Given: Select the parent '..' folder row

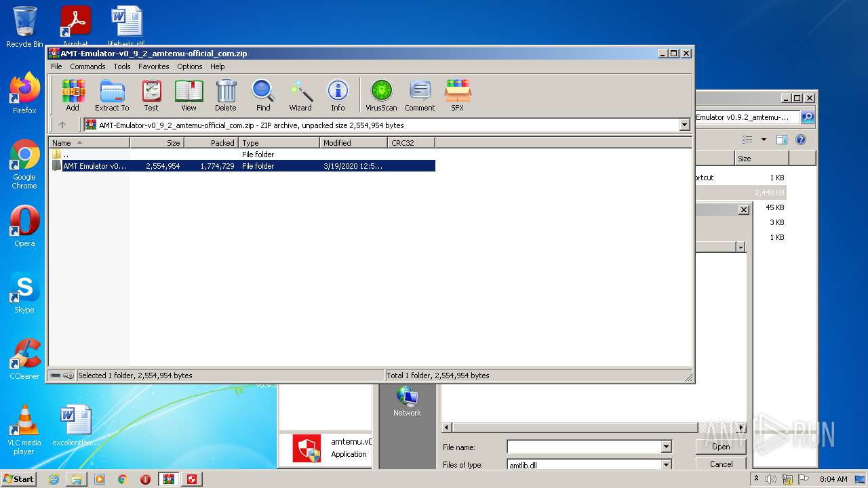Looking at the screenshot, I should [x=243, y=155].
